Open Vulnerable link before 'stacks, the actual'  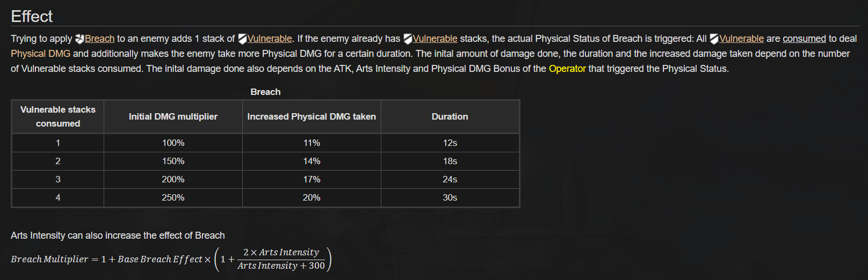tap(435, 39)
